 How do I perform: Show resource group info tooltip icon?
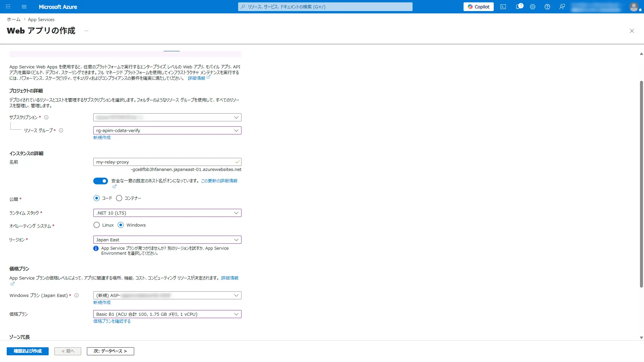point(61,130)
